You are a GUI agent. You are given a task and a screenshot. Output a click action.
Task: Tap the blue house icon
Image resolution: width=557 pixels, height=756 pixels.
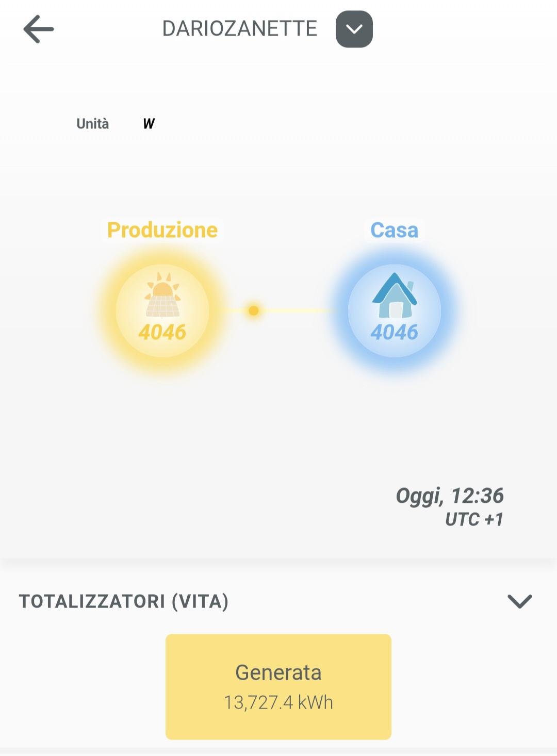pyautogui.click(x=395, y=295)
